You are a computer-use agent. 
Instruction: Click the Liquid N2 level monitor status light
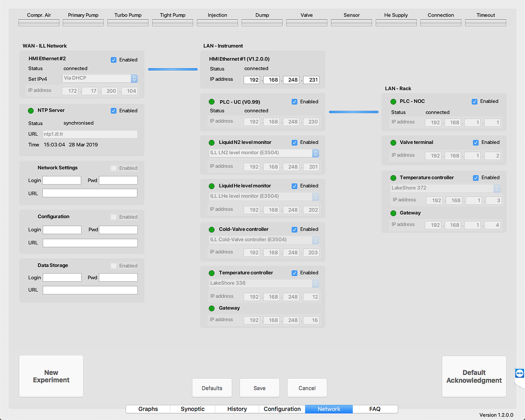click(x=212, y=143)
